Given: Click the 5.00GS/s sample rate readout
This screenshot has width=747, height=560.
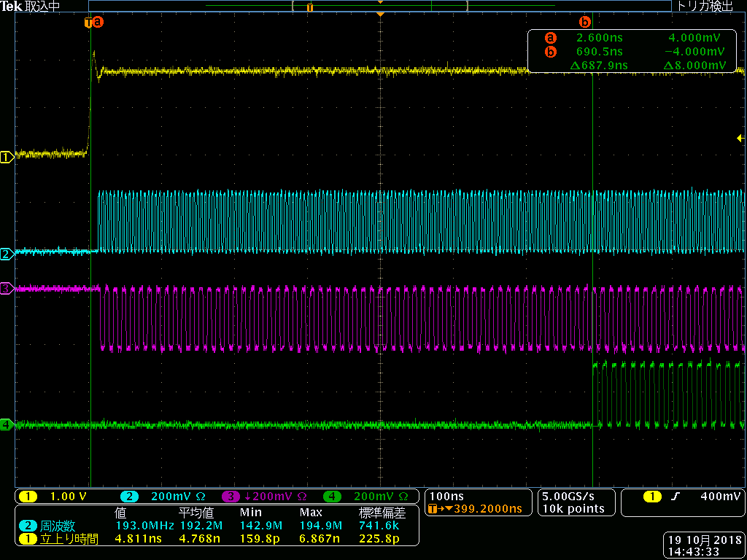Looking at the screenshot, I should pos(568,496).
